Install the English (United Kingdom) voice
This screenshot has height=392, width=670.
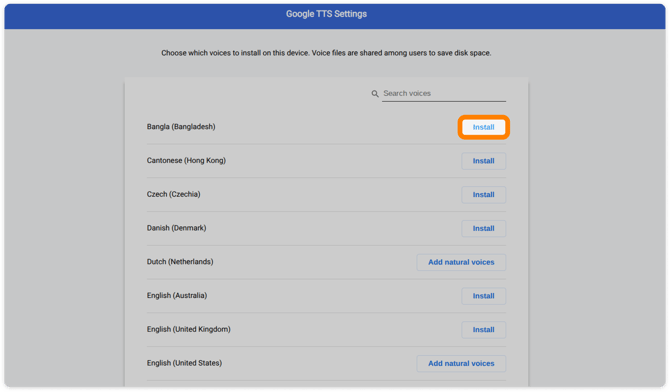[x=483, y=330]
